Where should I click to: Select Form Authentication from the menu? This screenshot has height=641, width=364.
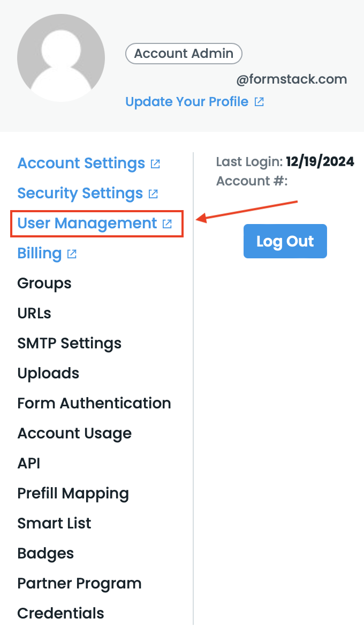[94, 403]
